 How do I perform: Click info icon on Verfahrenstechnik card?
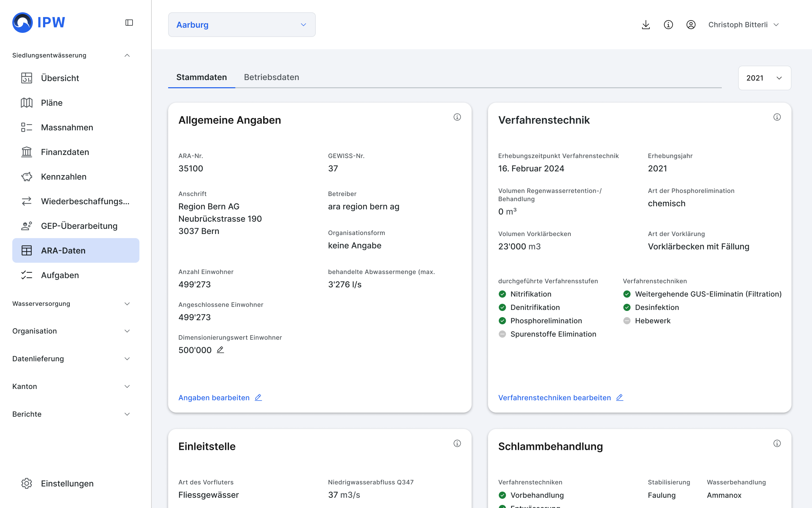777,117
